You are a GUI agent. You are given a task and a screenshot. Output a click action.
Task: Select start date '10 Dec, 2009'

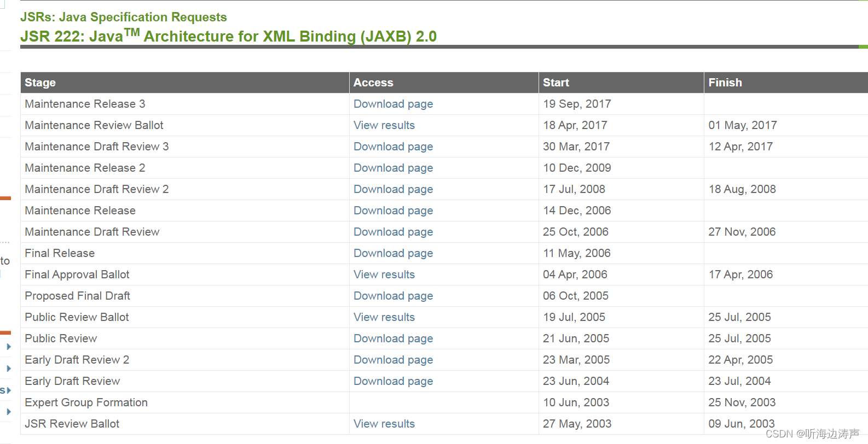point(577,168)
